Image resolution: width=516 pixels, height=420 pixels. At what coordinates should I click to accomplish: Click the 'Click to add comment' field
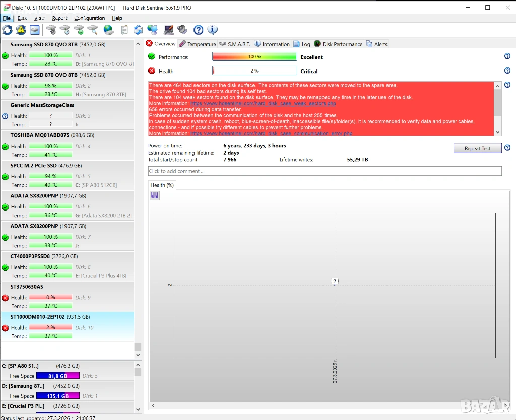click(x=325, y=171)
